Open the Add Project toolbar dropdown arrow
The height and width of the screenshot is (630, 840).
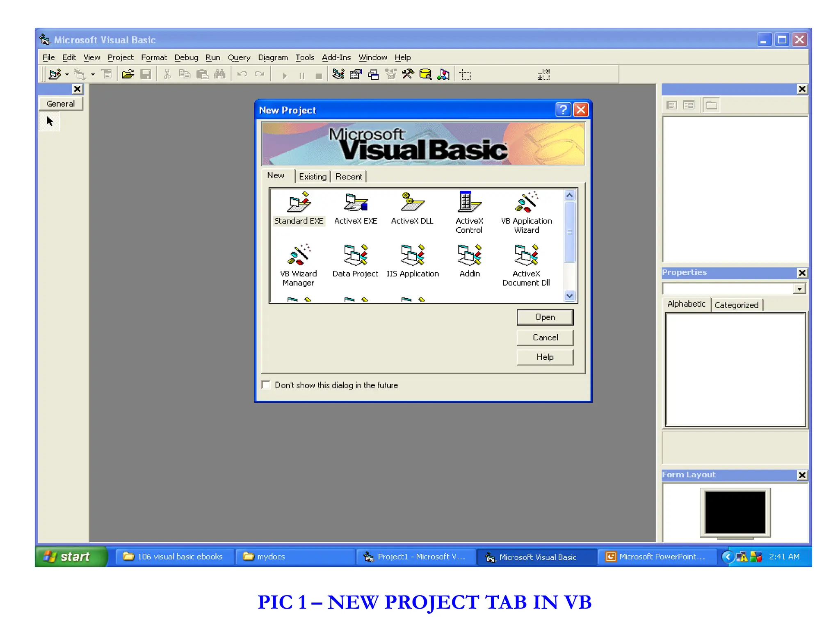(x=67, y=75)
